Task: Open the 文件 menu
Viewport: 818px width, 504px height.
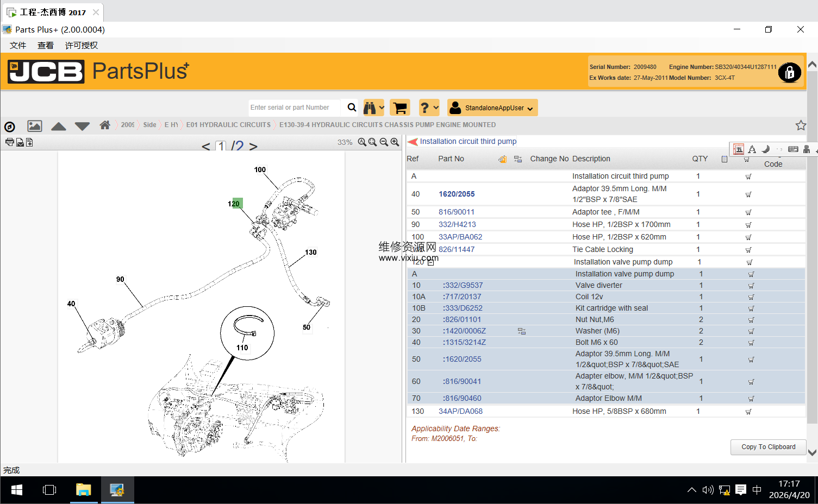Action: coord(18,46)
